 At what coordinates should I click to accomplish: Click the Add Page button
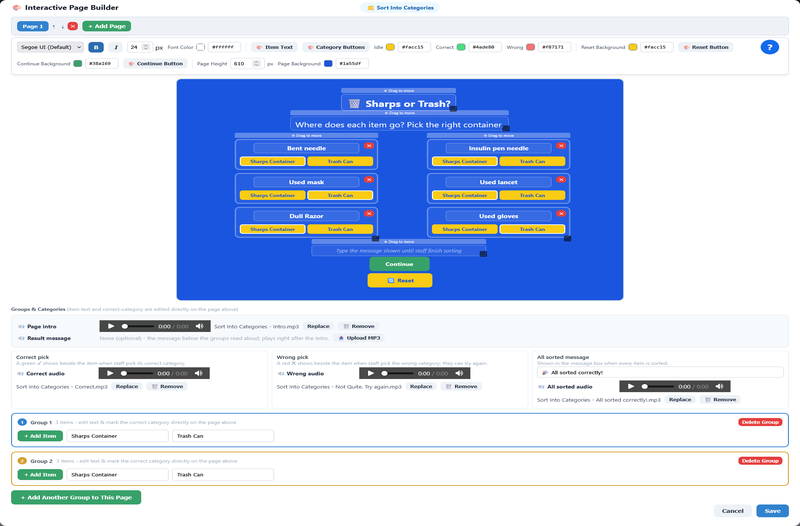click(107, 26)
